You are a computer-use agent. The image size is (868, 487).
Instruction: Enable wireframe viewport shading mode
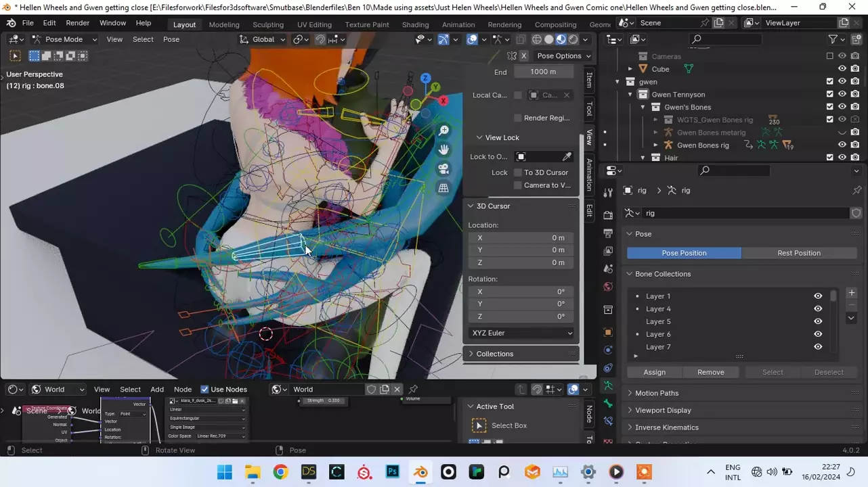click(x=536, y=39)
